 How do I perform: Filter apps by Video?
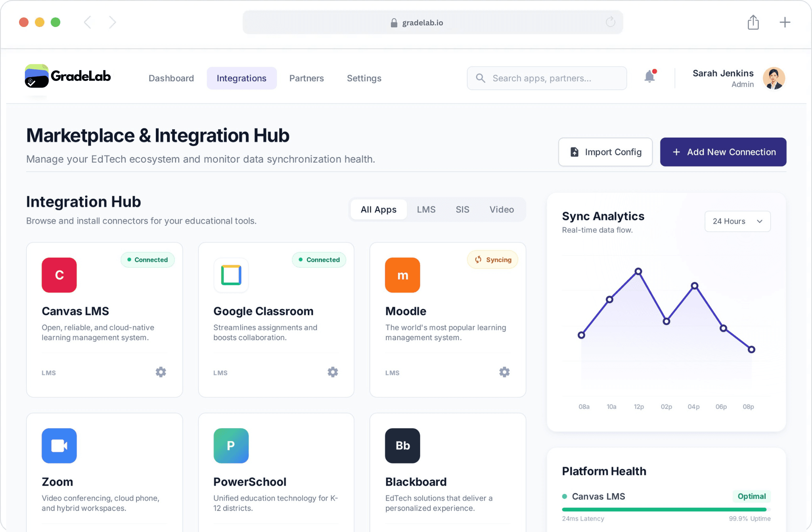[x=502, y=209]
